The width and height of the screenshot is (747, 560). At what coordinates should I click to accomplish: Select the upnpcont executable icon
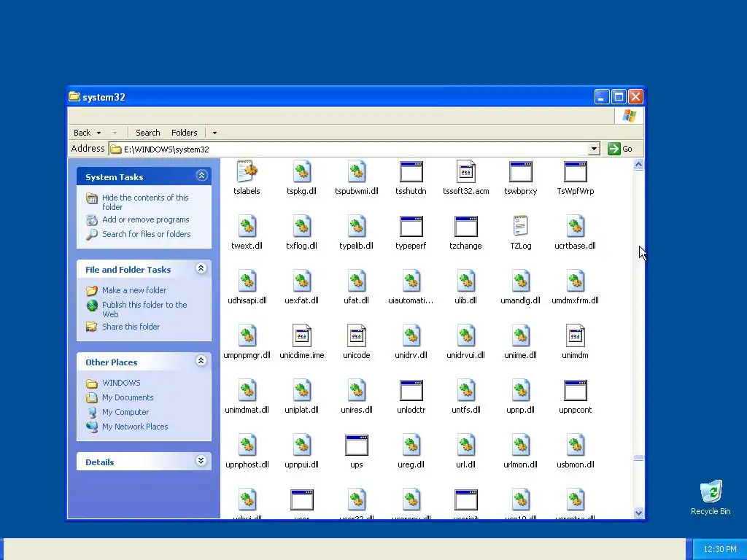(576, 391)
